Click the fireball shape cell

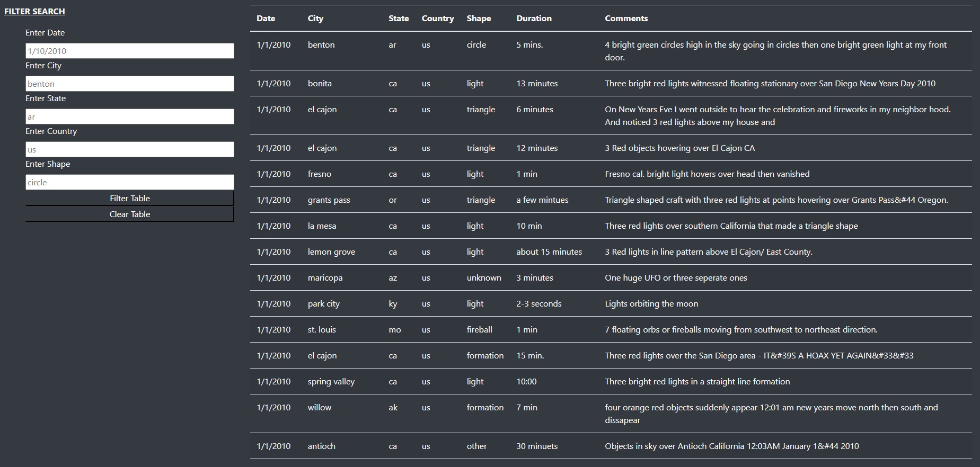(479, 330)
